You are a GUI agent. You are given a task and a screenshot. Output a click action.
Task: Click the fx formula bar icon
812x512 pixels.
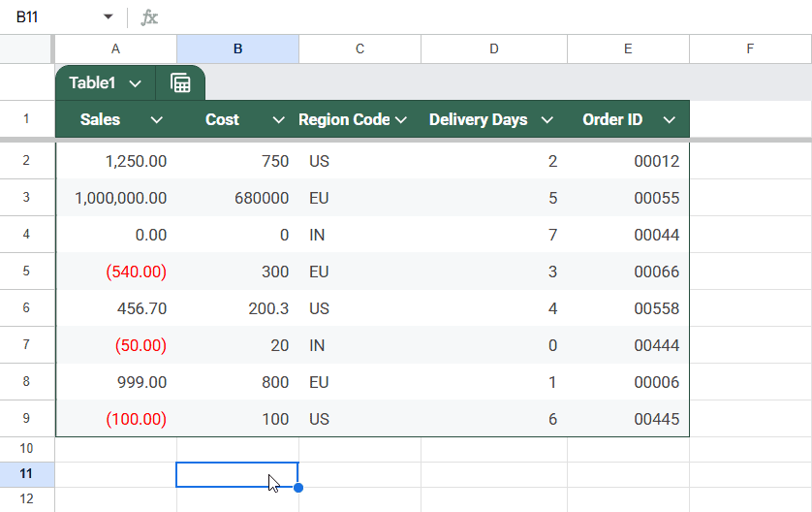point(149,17)
